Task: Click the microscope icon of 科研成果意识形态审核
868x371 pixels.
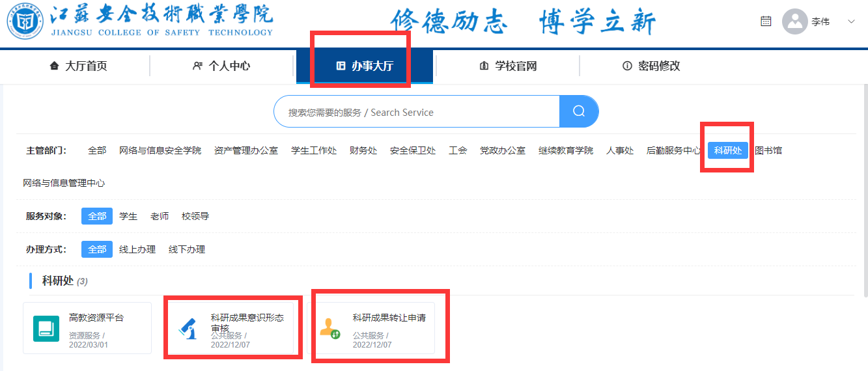Action: point(188,329)
